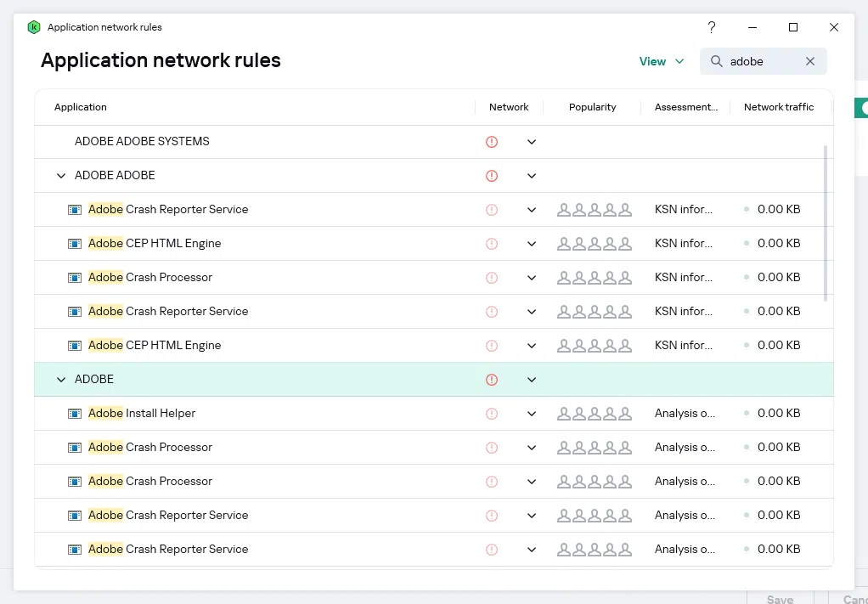Click the 0.00 KB traffic for Adobe Install Helper
The height and width of the screenshot is (604, 868).
point(779,413)
